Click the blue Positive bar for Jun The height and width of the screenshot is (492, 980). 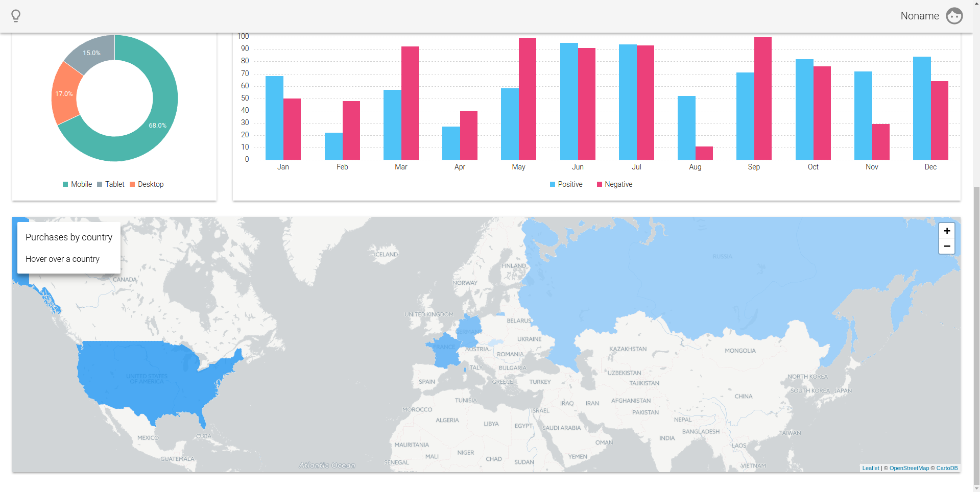[569, 102]
